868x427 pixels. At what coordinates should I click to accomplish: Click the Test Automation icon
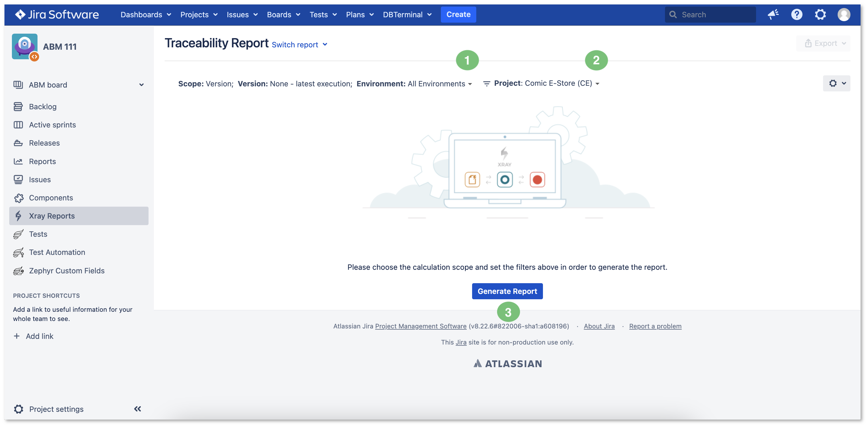click(18, 253)
